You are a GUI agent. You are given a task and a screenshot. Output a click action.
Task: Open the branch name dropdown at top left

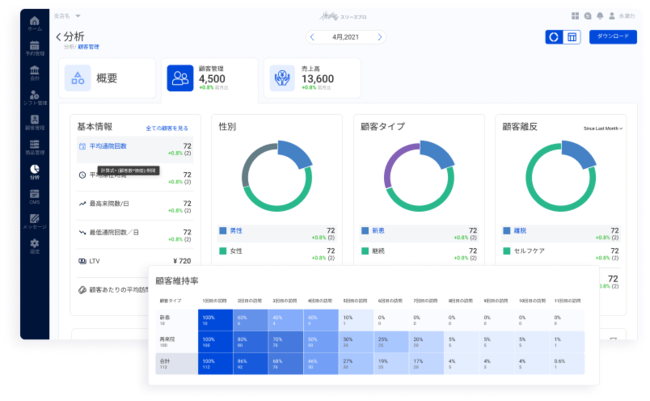[67, 16]
